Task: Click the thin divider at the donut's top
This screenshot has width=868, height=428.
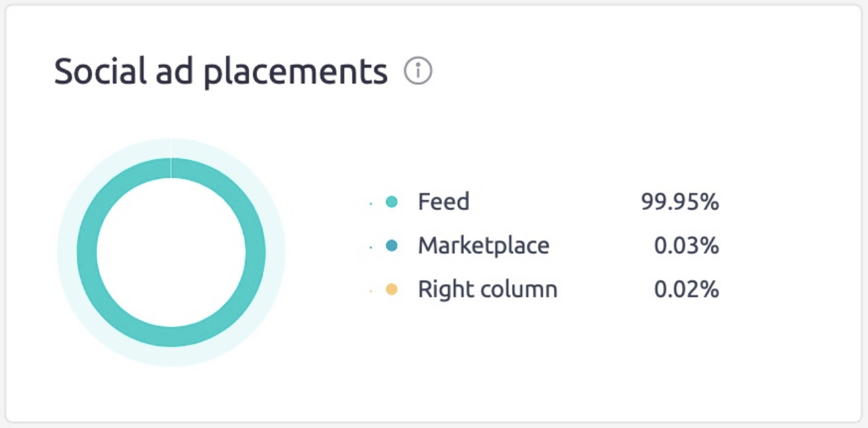Action: click(171, 168)
